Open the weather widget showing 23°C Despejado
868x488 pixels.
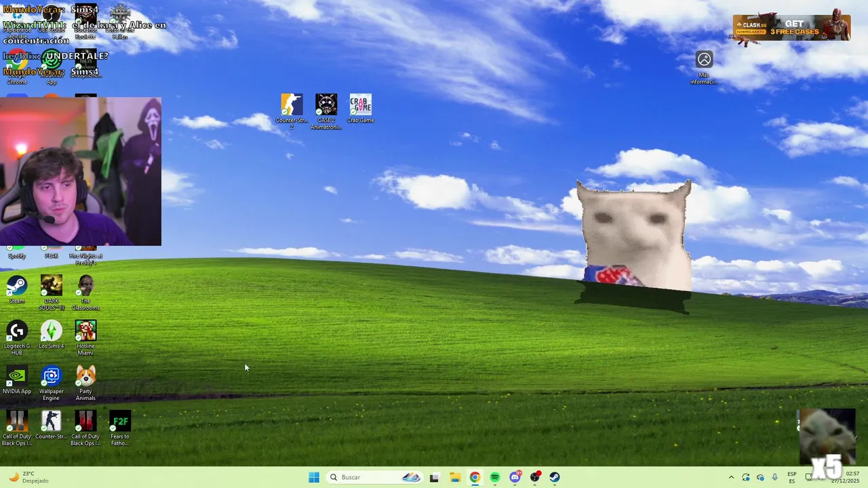click(x=28, y=477)
